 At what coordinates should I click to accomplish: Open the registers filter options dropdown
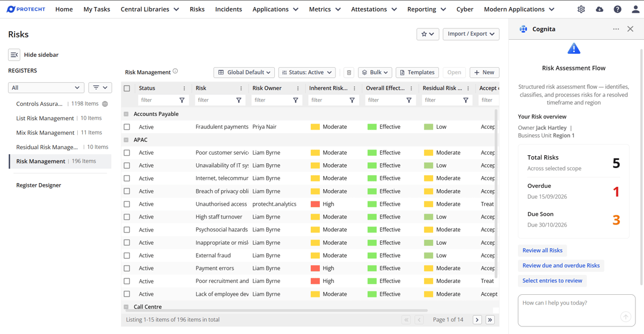click(x=100, y=88)
